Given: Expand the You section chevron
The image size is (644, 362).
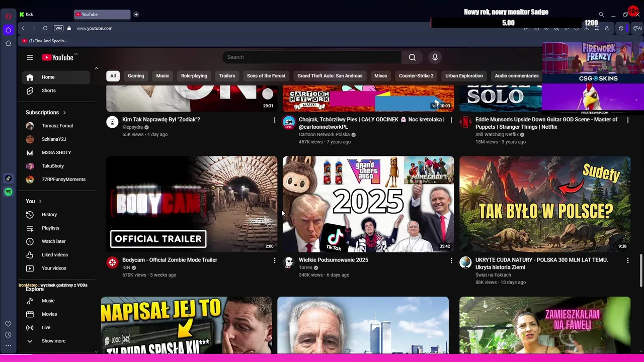Looking at the screenshot, I should [40, 202].
